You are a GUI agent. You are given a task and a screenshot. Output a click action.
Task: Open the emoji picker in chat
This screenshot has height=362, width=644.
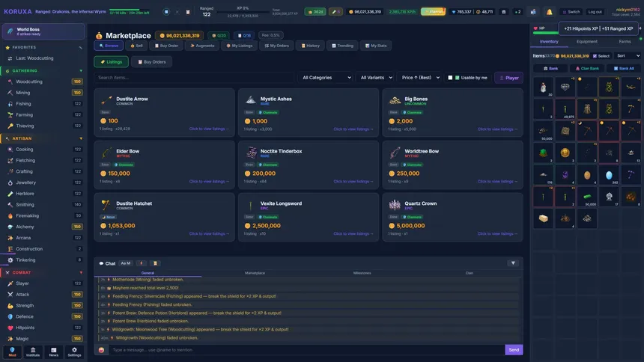(101, 350)
